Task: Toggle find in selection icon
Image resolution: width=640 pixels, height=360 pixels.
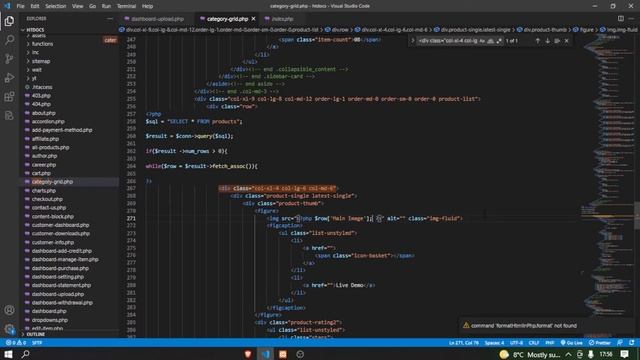Action: [x=557, y=41]
